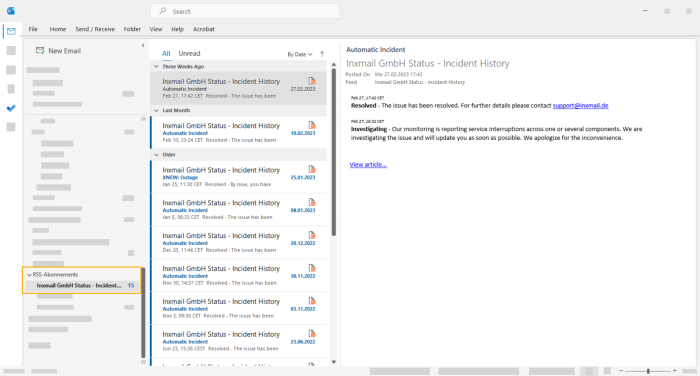
Task: Open the 08.01.2023 incident message
Action: 238,209
